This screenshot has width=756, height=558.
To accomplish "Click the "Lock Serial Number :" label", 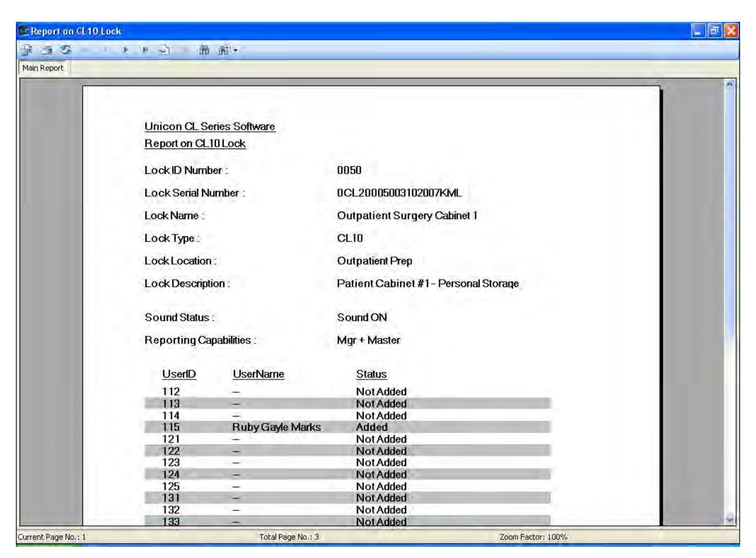I will 194,193.
